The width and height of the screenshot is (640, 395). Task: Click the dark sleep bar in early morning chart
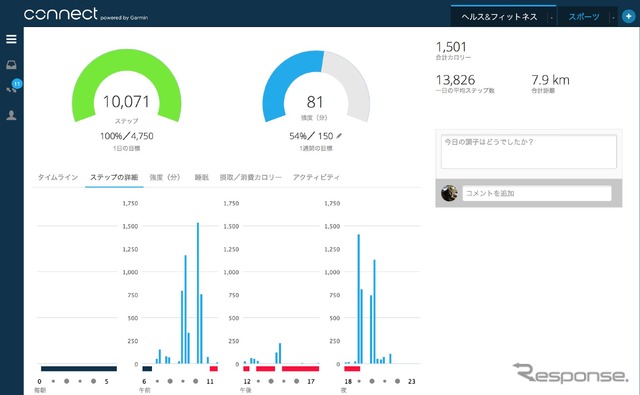79,368
